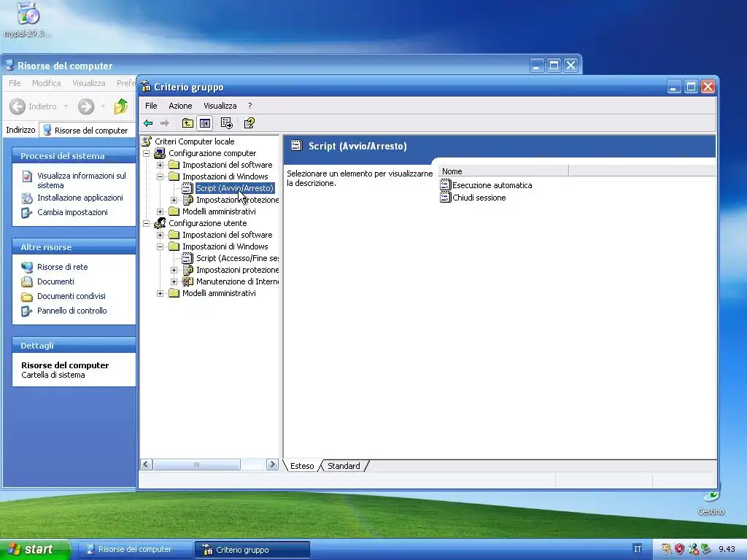This screenshot has width=747, height=560.
Task: Click the Export list toolbar icon
Action: tap(227, 123)
